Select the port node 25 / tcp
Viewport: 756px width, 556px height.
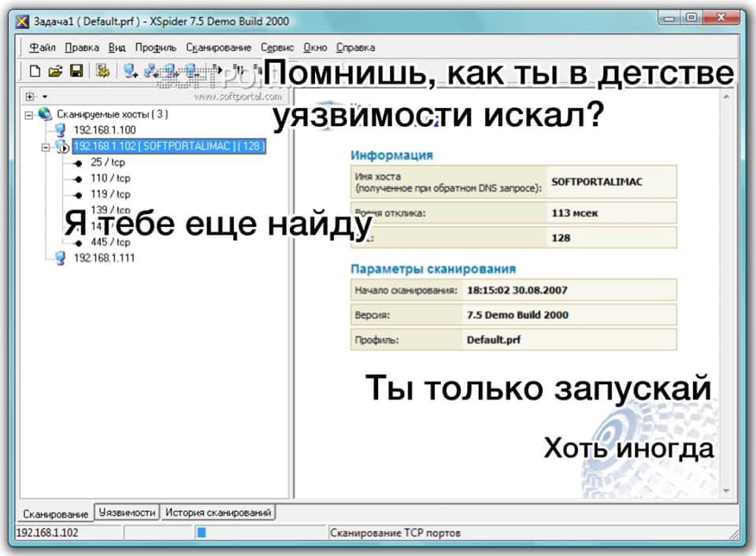pyautogui.click(x=109, y=163)
